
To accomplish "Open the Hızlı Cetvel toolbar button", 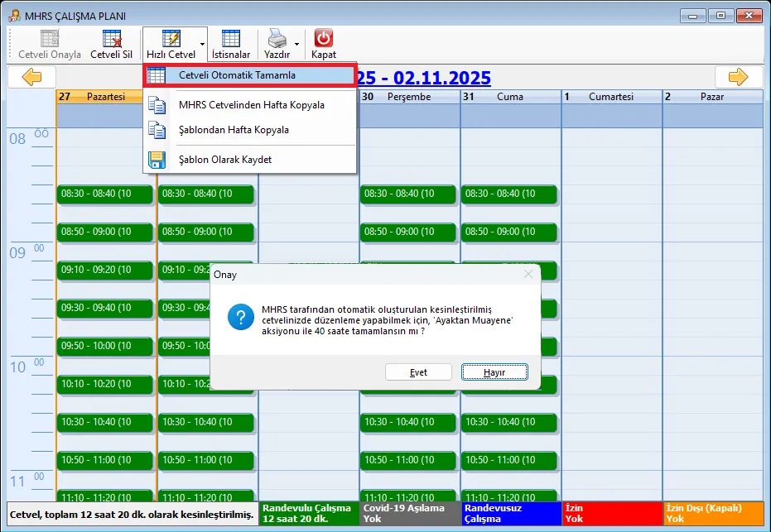I will pyautogui.click(x=171, y=44).
